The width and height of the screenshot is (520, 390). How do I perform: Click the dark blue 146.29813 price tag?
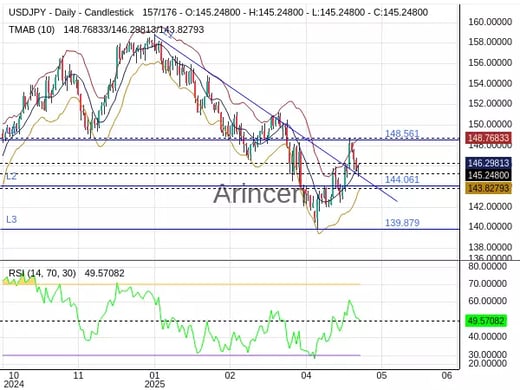pos(488,163)
